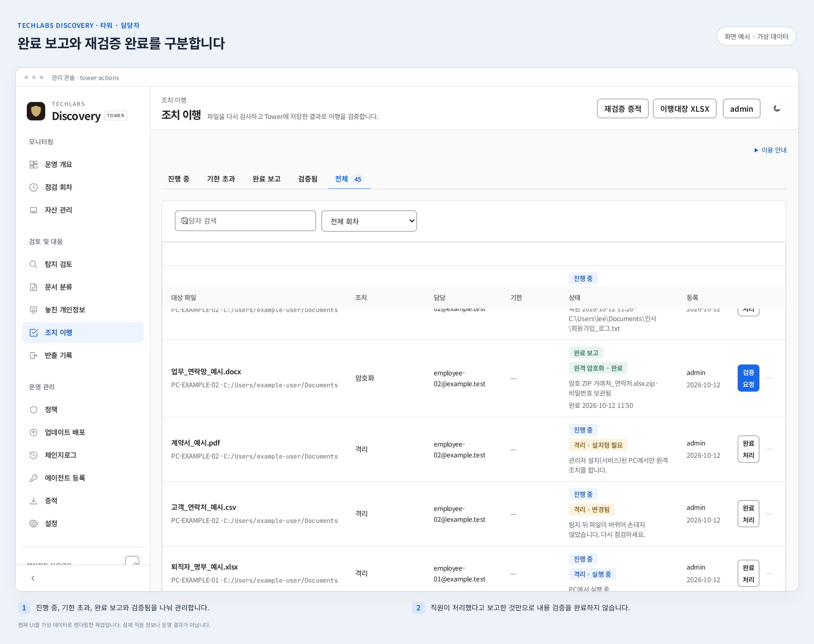Image resolution: width=814 pixels, height=644 pixels.
Task: Click the 증적 download icon
Action: tap(34, 501)
